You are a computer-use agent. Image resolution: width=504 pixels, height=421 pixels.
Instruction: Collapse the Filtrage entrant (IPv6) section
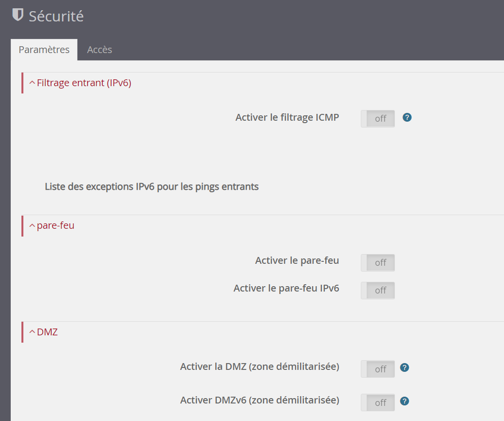[x=80, y=83]
